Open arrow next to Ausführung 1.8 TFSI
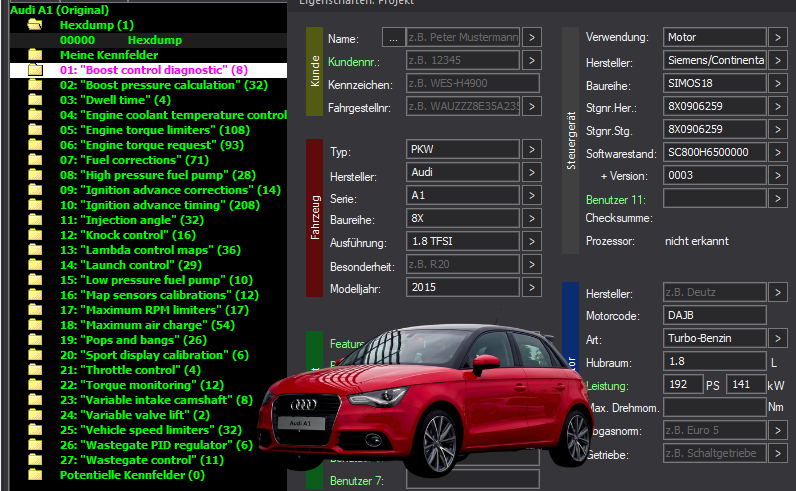The image size is (796, 491). 532,241
